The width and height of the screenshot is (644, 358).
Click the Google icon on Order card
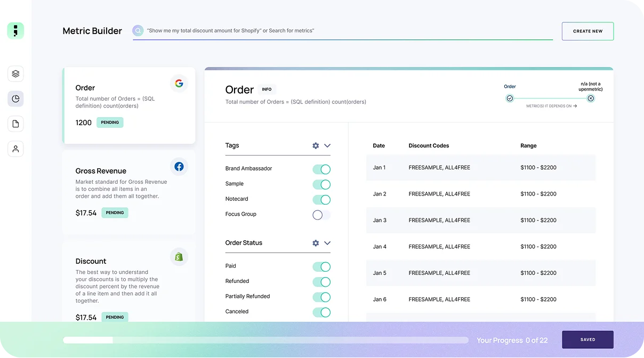pos(179,84)
